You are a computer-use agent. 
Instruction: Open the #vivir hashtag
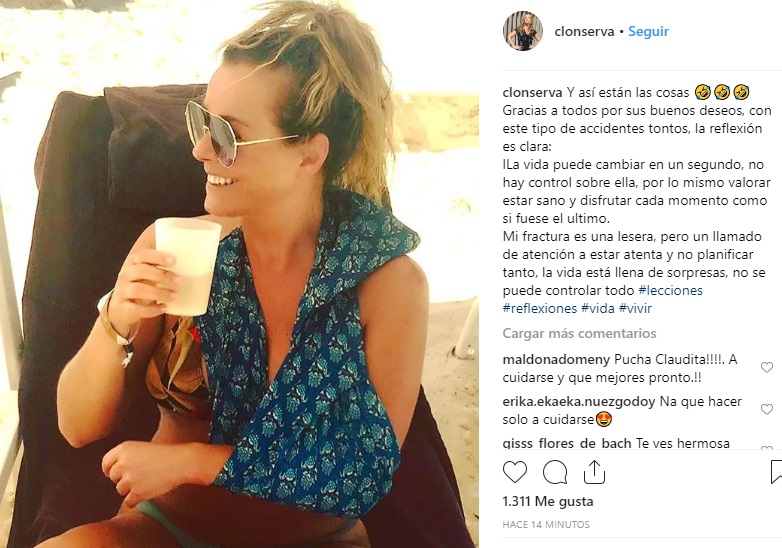635,308
